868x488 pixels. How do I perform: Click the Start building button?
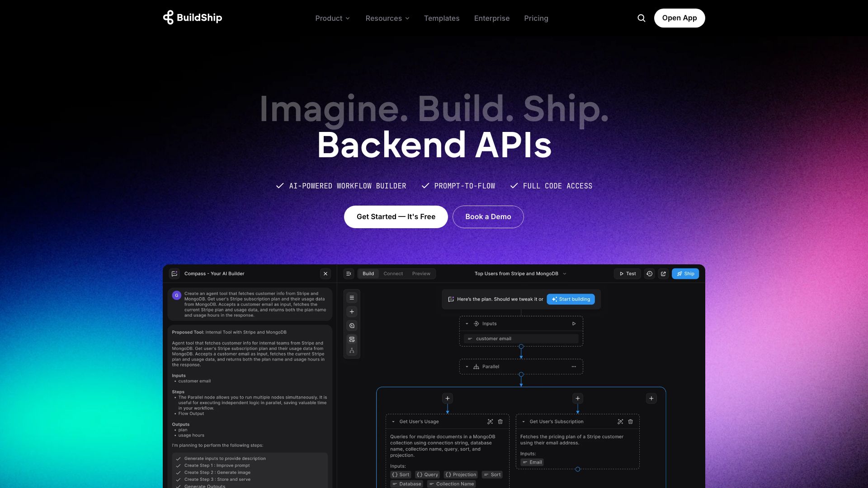[x=571, y=299]
